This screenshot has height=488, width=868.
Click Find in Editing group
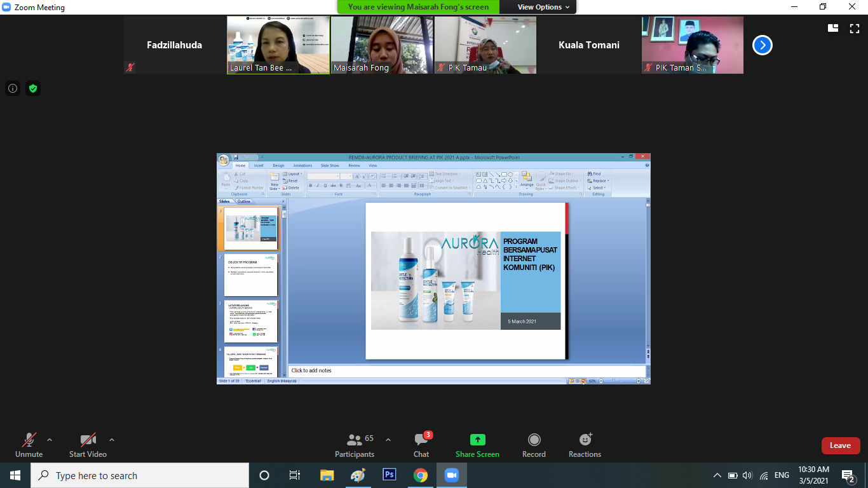click(594, 173)
